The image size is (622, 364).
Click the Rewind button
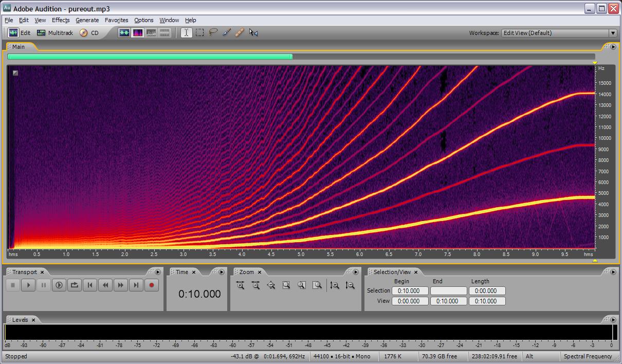105,285
